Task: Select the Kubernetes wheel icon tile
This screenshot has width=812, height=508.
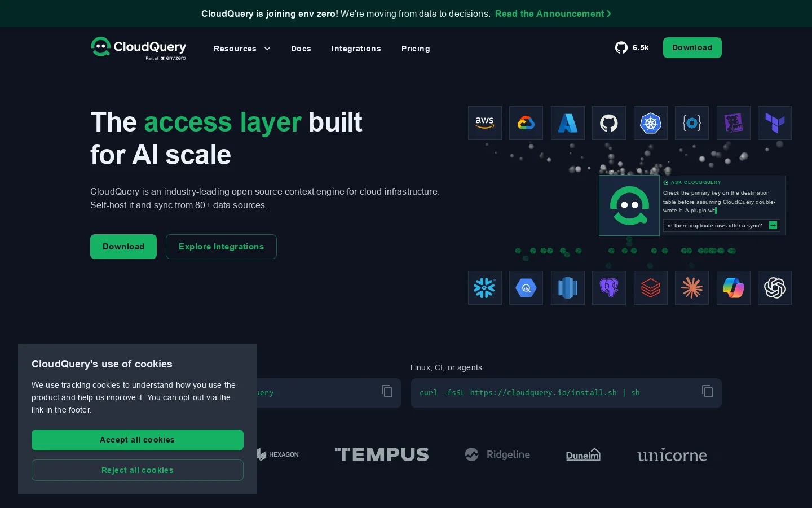Action: [651, 123]
